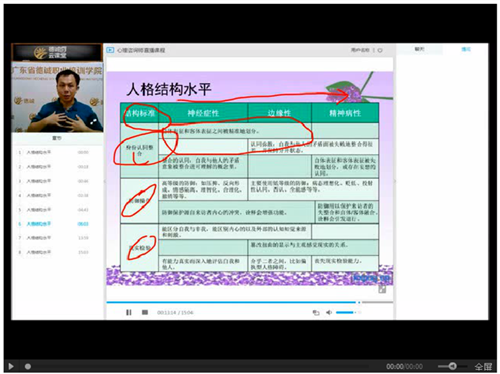This screenshot has width=500, height=374.
Task: Click the lecture elapsed time readout
Action: tap(175, 313)
